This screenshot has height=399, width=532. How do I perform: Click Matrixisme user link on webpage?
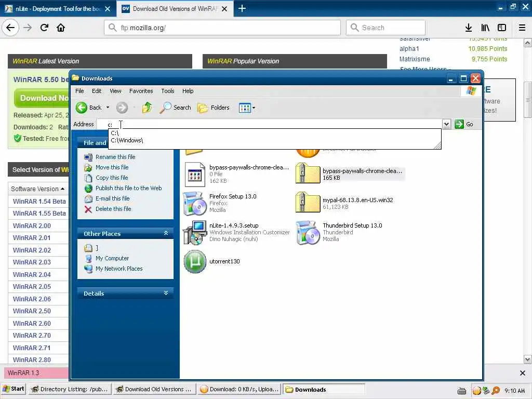pos(415,59)
